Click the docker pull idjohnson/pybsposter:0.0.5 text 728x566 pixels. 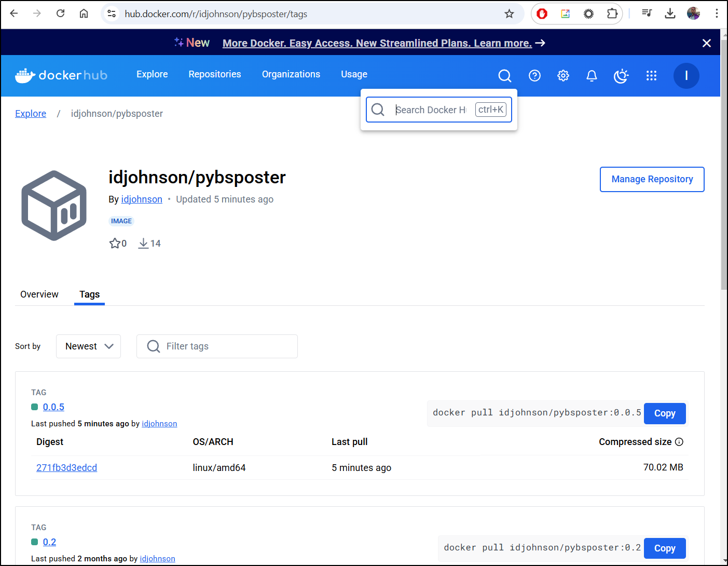[x=537, y=413]
